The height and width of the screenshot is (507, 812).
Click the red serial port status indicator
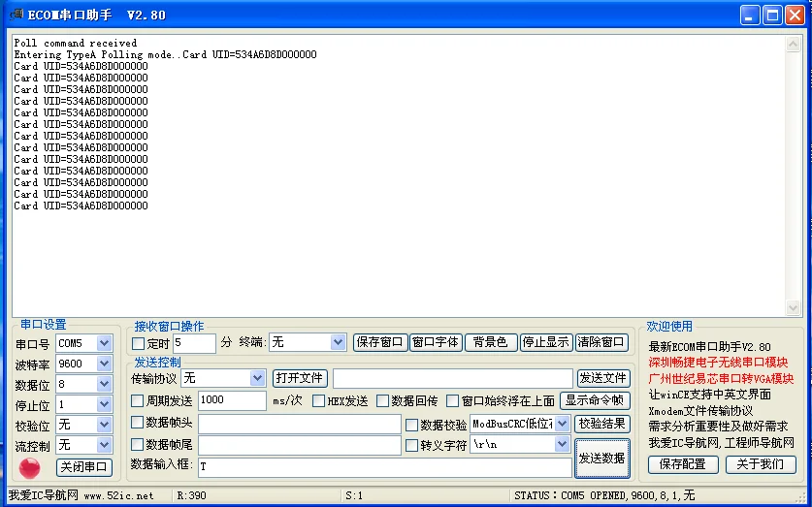pyautogui.click(x=29, y=468)
